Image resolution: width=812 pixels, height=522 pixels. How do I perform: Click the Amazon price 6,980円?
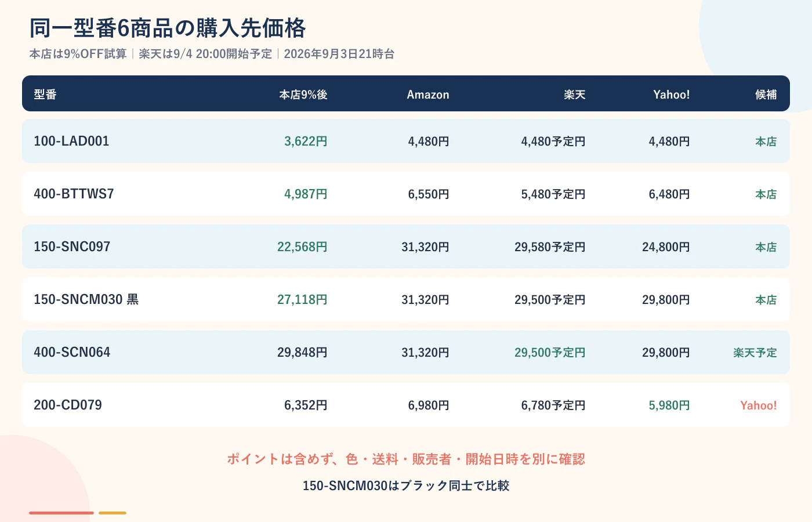coord(429,405)
